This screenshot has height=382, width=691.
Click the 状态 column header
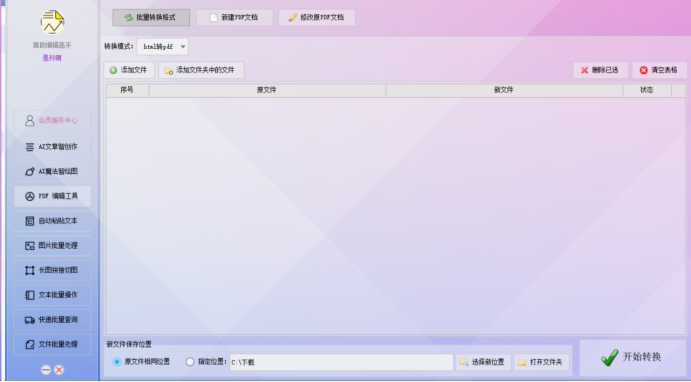pyautogui.click(x=647, y=90)
